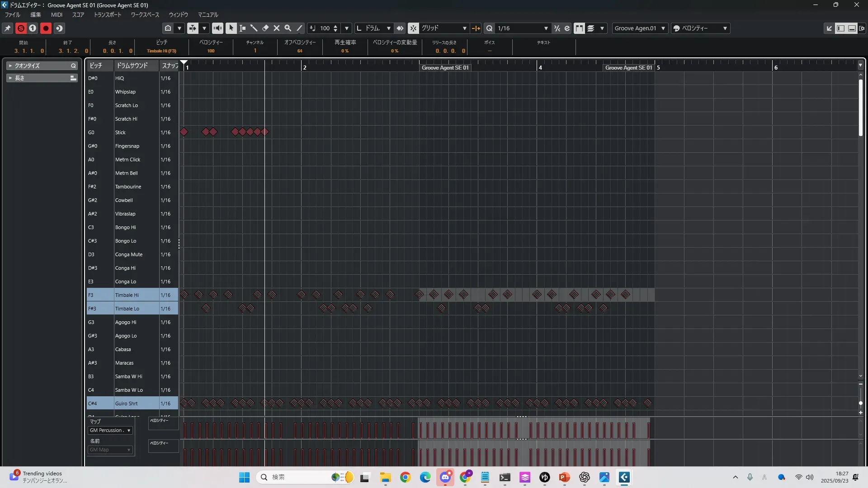Toggle Snap on/off button
Screen dimensions: 868x488
(x=413, y=28)
